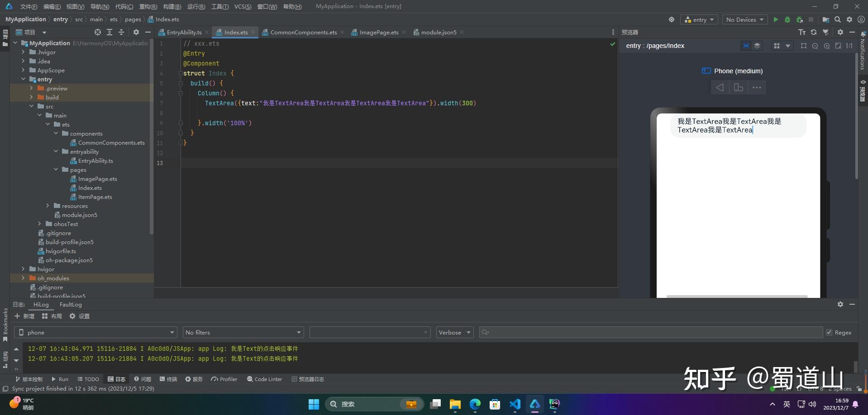Expand the AppScope folder
Screen dimensions: 868x415
coord(23,70)
